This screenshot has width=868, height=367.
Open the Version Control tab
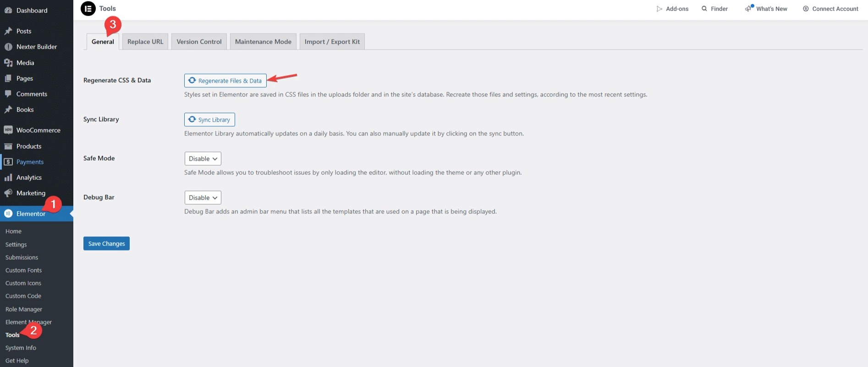(199, 42)
